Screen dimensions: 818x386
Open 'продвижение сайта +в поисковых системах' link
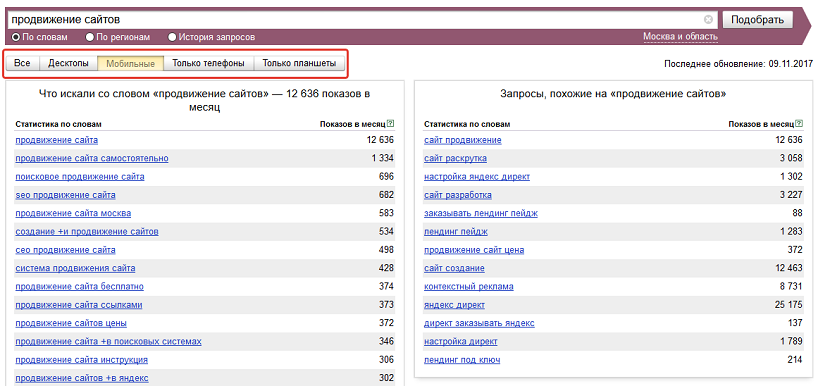click(x=109, y=342)
